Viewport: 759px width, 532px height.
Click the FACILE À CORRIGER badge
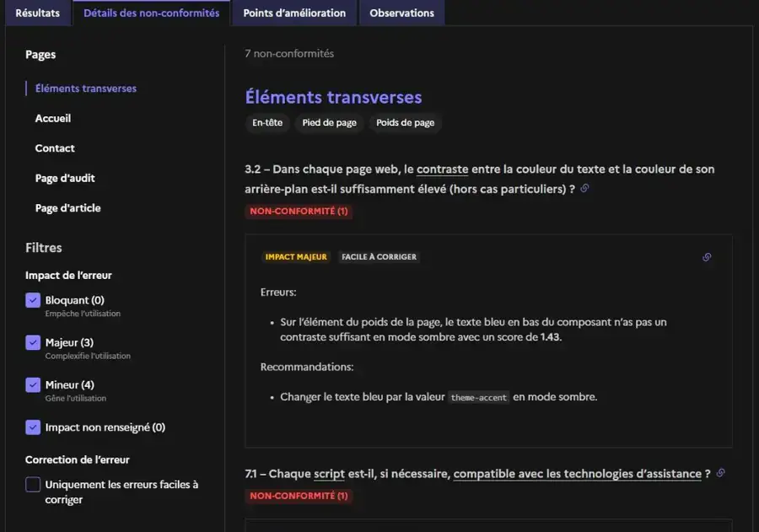tap(379, 257)
